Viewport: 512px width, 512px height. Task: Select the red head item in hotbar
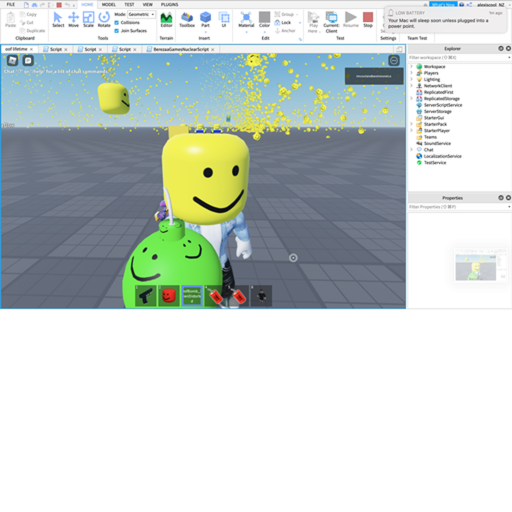[x=169, y=296]
